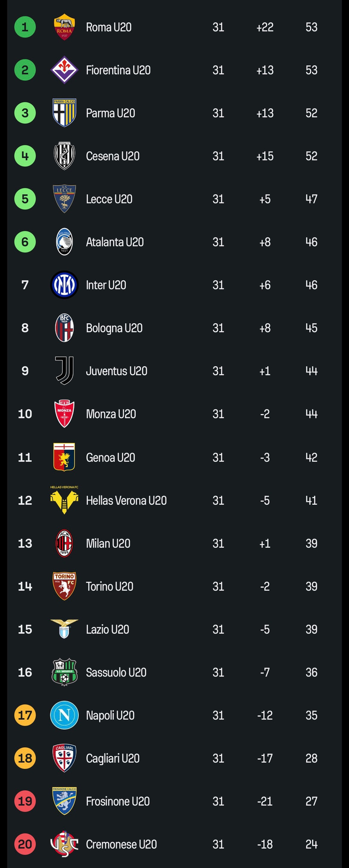Click the Roma U20 club crest

64,27
